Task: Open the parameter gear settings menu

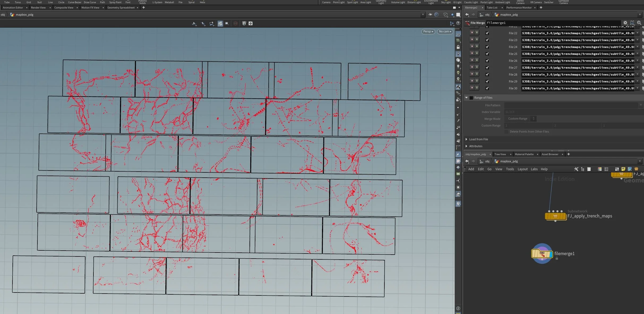Action: click(625, 23)
